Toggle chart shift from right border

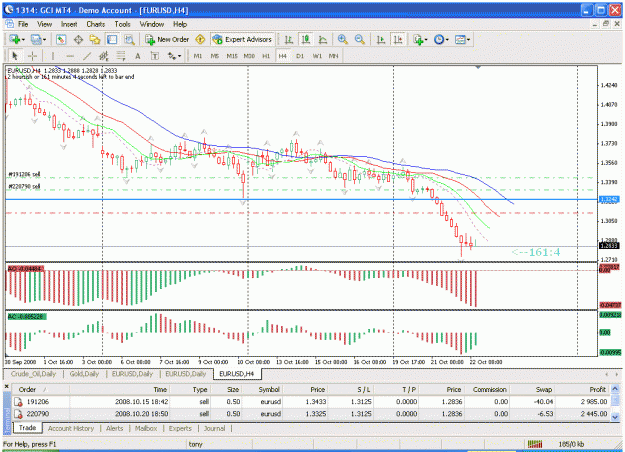tap(398, 39)
